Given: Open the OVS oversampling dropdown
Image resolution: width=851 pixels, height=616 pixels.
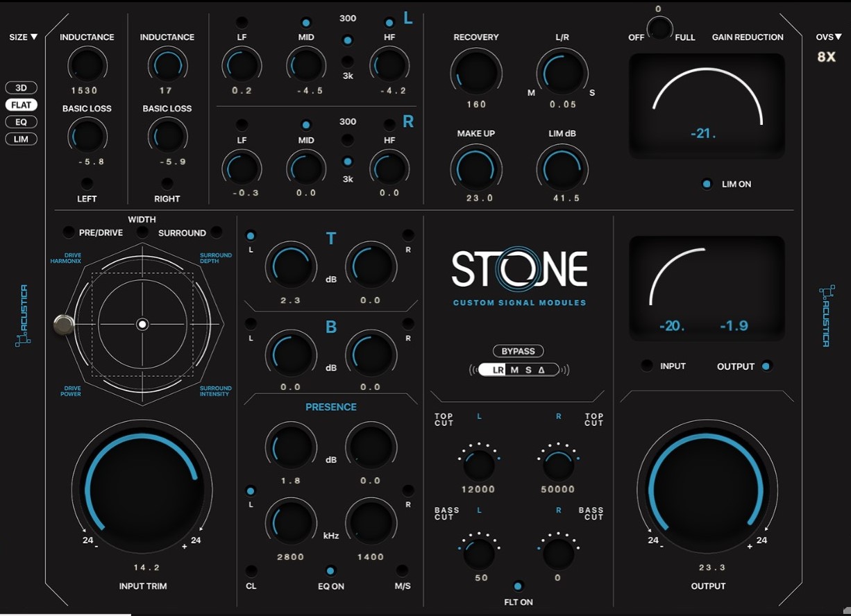Looking at the screenshot, I should click(x=829, y=37).
